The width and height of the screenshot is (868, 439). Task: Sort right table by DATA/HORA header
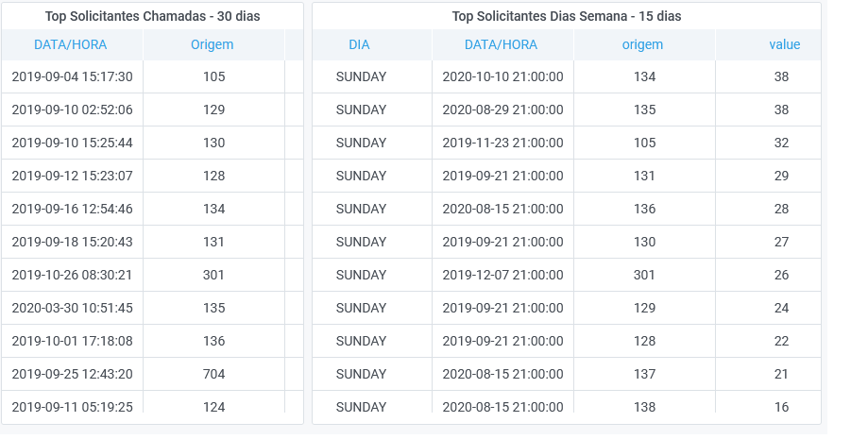[x=501, y=44]
